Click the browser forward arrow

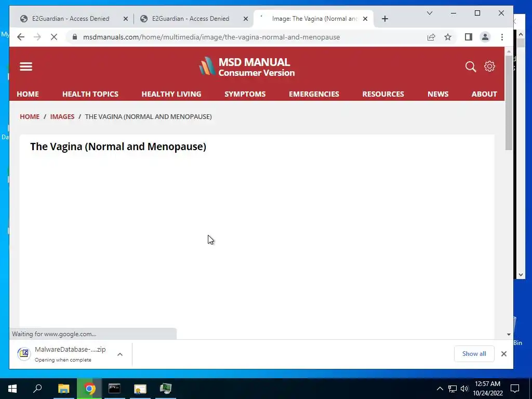click(x=37, y=37)
